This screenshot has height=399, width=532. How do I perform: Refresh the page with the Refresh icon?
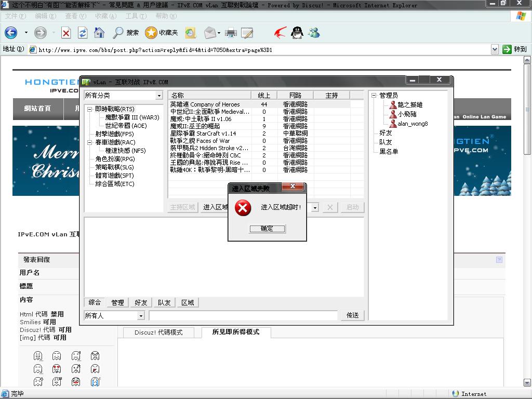pyautogui.click(x=83, y=33)
